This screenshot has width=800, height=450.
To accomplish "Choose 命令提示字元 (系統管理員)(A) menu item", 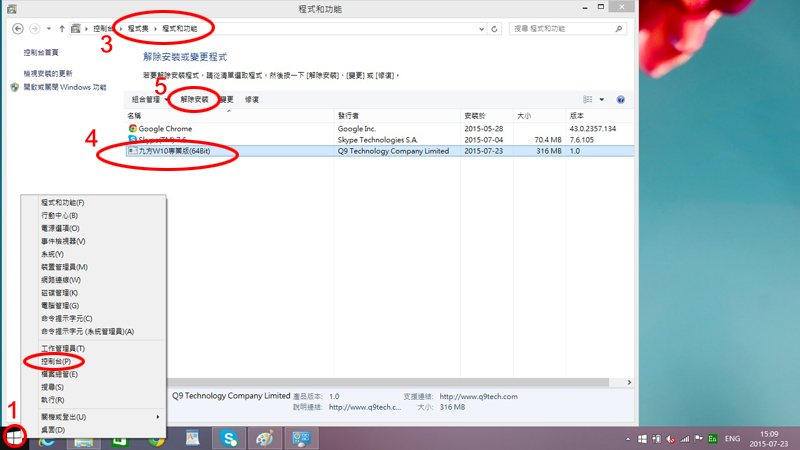I will (87, 332).
